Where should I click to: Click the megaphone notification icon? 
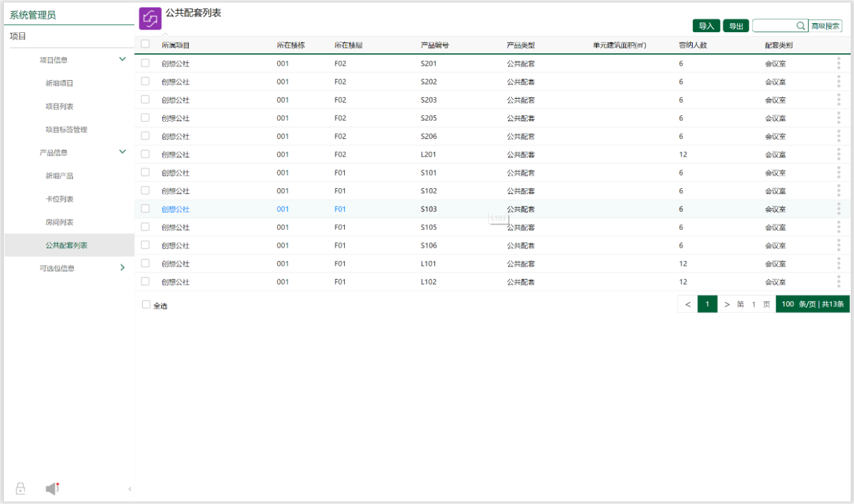point(53,489)
